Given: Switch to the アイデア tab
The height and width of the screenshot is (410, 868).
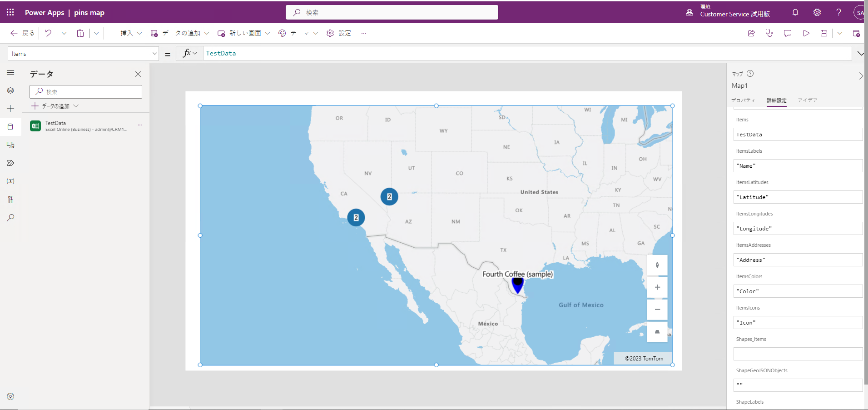Looking at the screenshot, I should tap(808, 100).
